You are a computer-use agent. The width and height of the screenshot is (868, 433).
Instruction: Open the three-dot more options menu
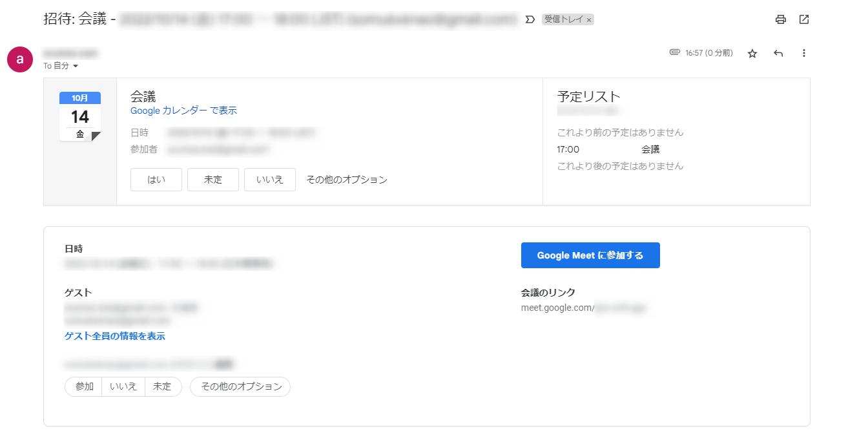pyautogui.click(x=804, y=54)
